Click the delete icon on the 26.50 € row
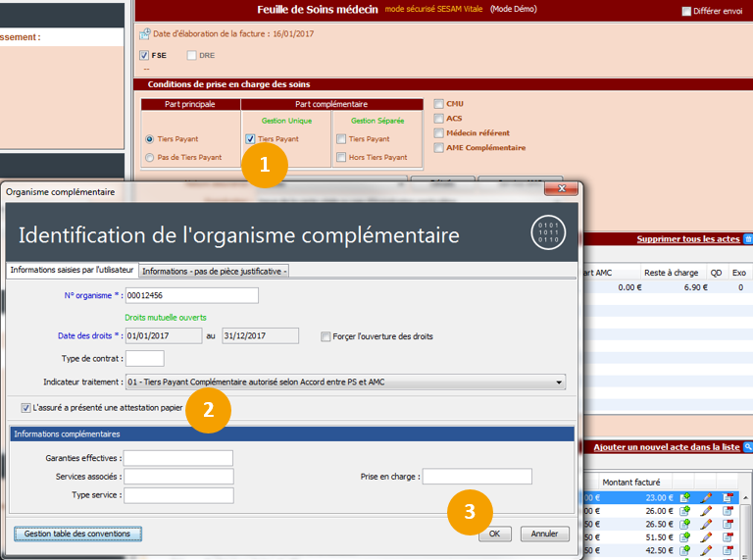The height and width of the screenshot is (560, 753). (x=728, y=524)
